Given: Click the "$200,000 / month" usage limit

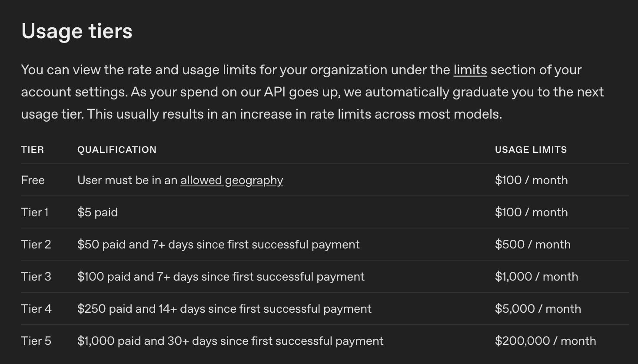Looking at the screenshot, I should tap(545, 341).
